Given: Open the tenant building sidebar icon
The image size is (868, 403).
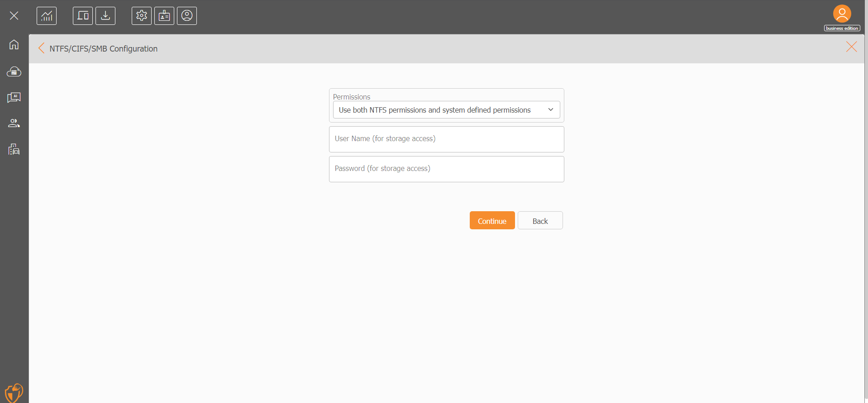Looking at the screenshot, I should pyautogui.click(x=14, y=149).
